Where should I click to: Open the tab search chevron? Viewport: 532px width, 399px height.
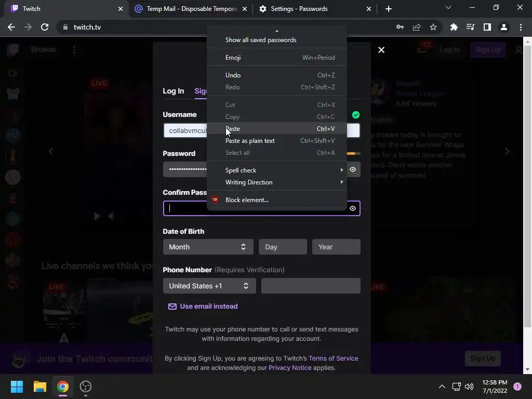pyautogui.click(x=448, y=7)
